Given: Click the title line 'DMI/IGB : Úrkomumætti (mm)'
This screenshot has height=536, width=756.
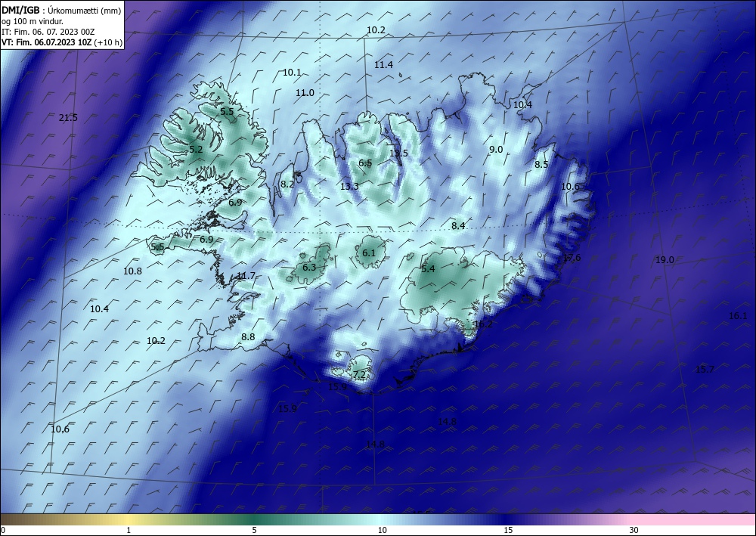Looking at the screenshot, I should 61,11.
